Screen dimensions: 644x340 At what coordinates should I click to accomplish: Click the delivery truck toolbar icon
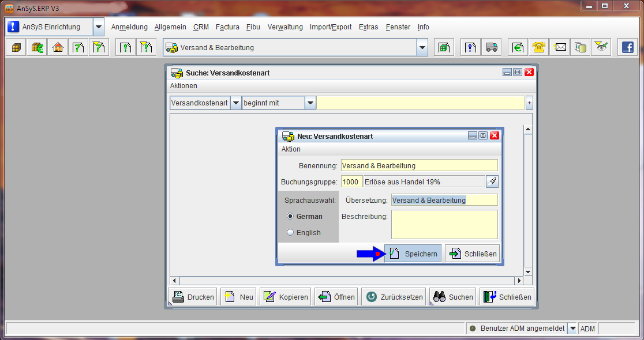click(492, 47)
